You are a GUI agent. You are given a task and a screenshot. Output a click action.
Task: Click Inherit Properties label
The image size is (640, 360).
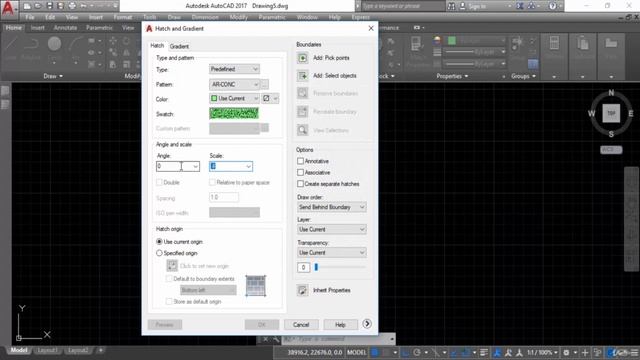(x=331, y=290)
